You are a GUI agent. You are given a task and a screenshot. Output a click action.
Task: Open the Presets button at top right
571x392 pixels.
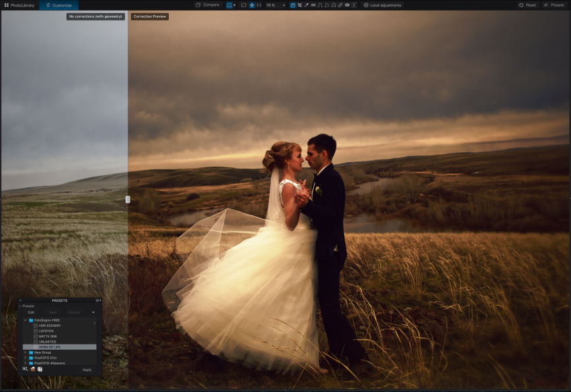(553, 5)
